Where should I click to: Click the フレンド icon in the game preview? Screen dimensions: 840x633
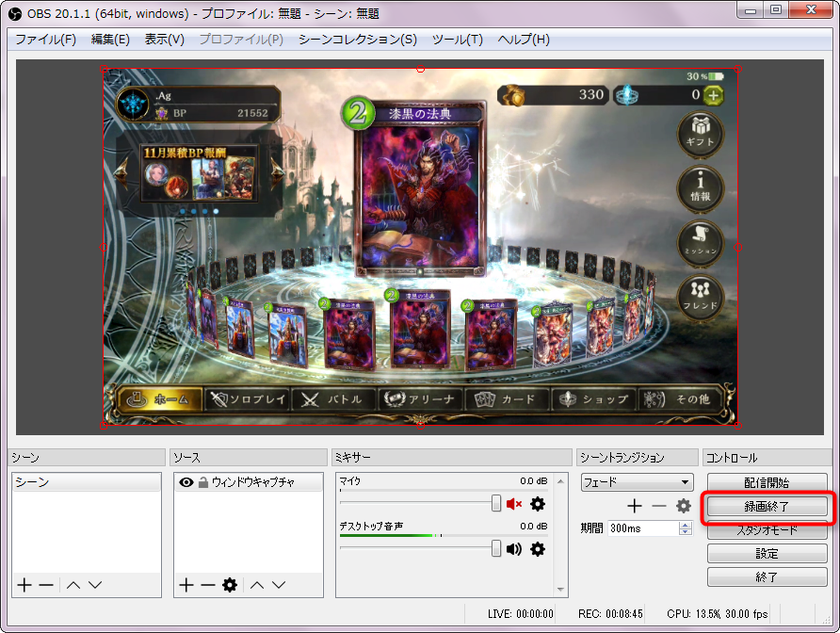701,297
